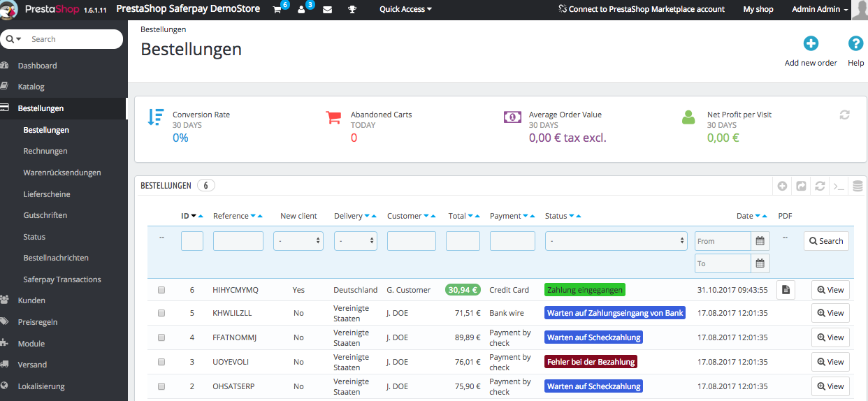The image size is (868, 401).
Task: Click the shopping cart orders icon in header
Action: [x=277, y=10]
